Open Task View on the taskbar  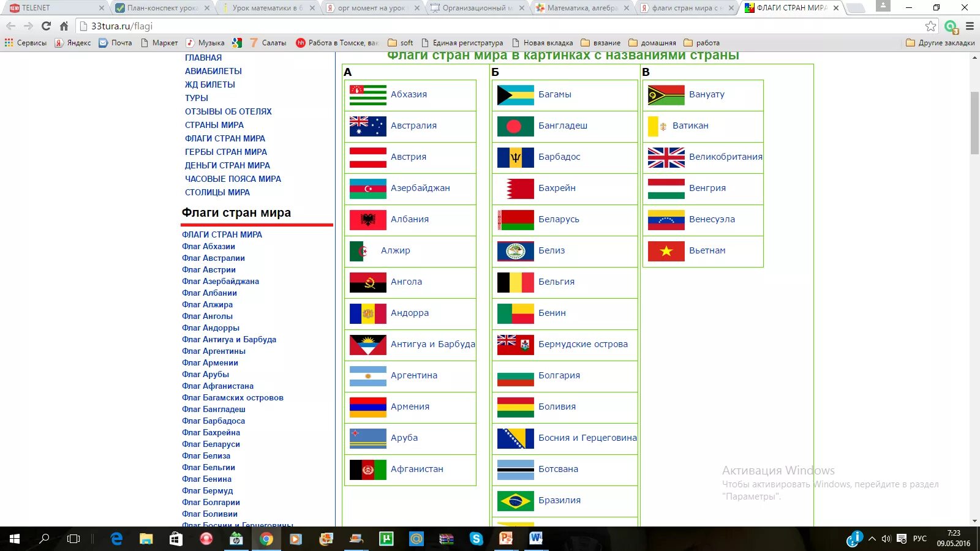[73, 539]
